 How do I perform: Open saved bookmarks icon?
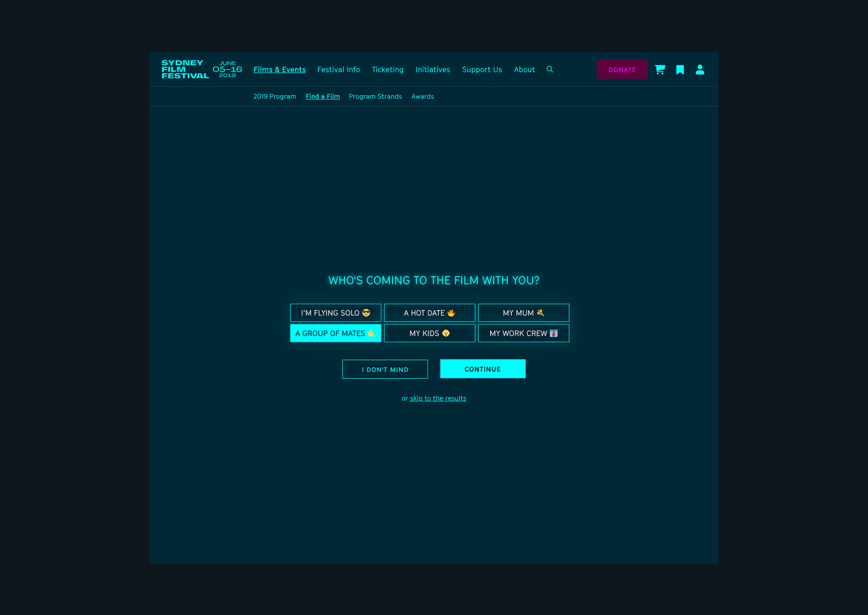[x=679, y=69]
